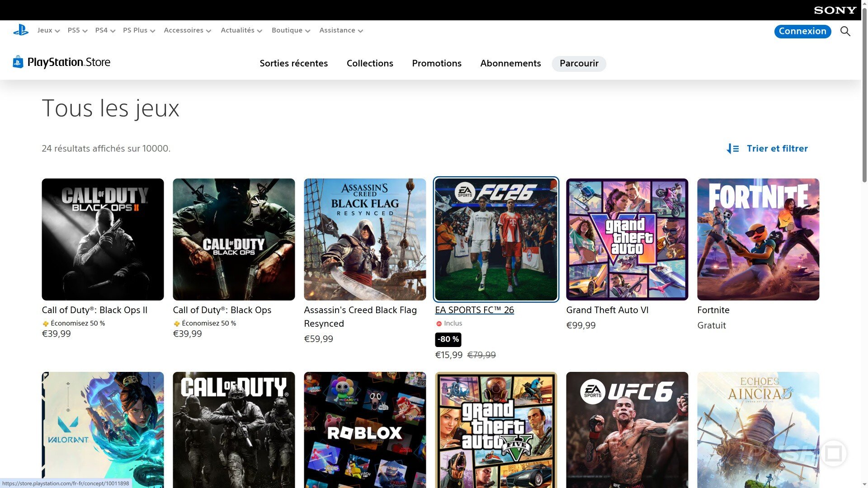Open the Fortnite title link
868x488 pixels.
tap(713, 310)
